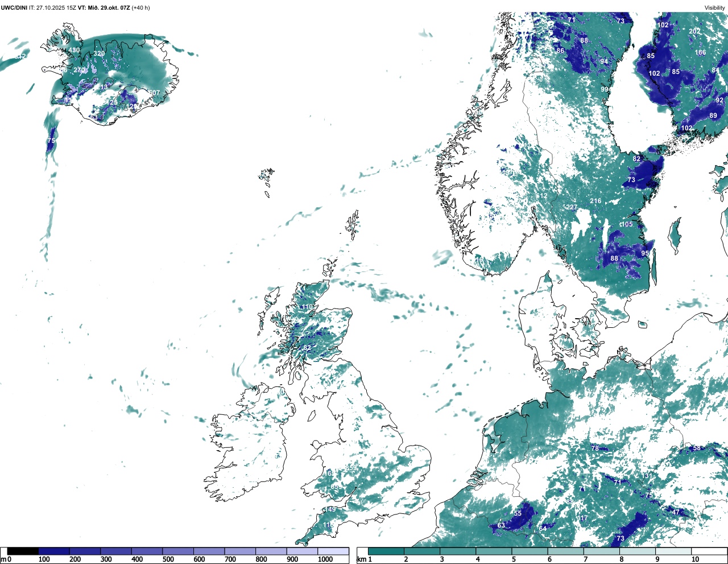
Task: Choose the legend swatch between 400 and 500 m
Action: [x=147, y=551]
